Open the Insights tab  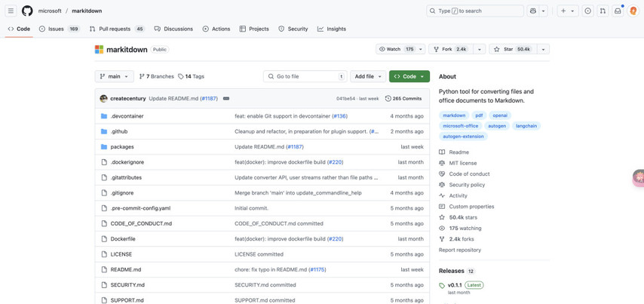click(332, 29)
